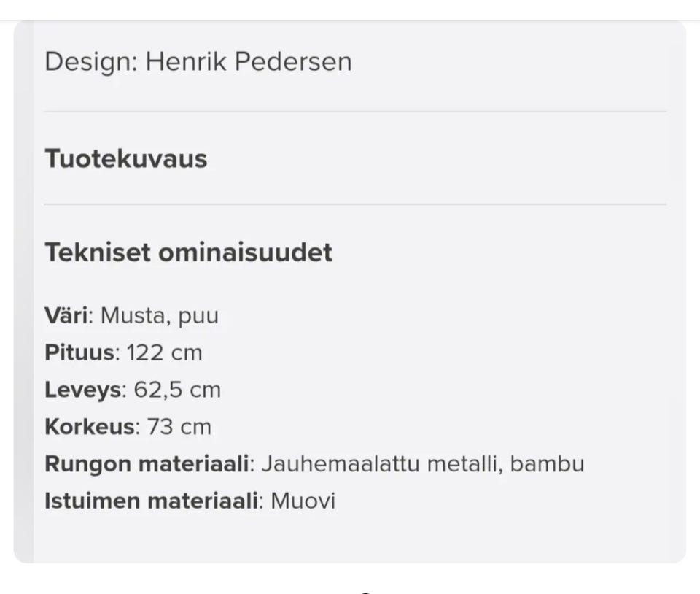Click the partially visible icon below the card

365,591
